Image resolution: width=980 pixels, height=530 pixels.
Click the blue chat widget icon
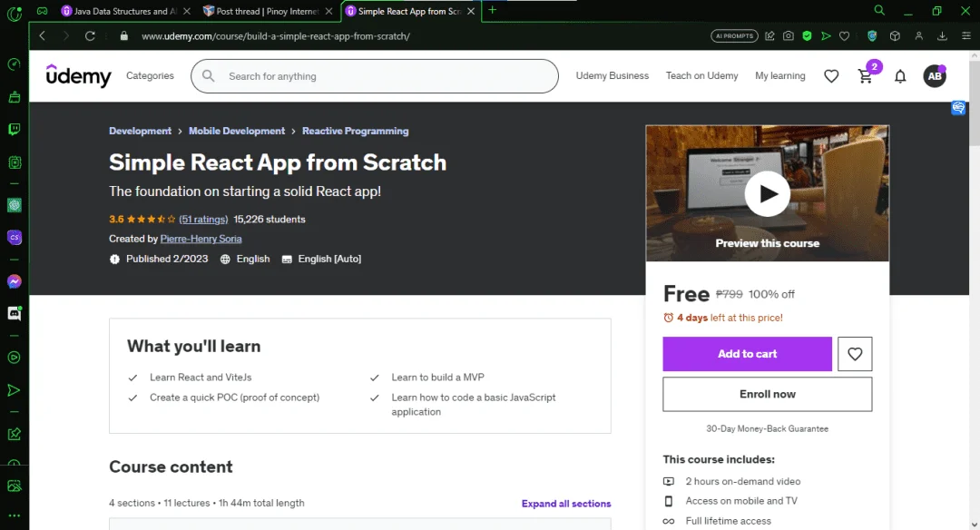(x=958, y=107)
